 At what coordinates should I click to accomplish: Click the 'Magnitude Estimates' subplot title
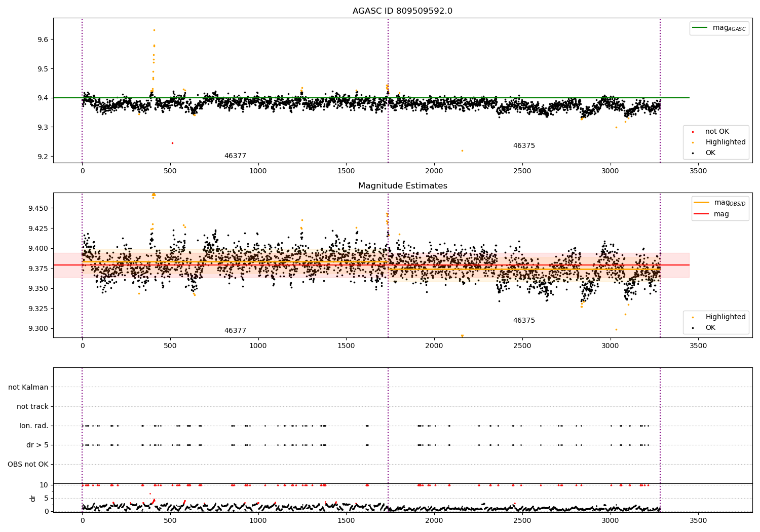coord(402,186)
